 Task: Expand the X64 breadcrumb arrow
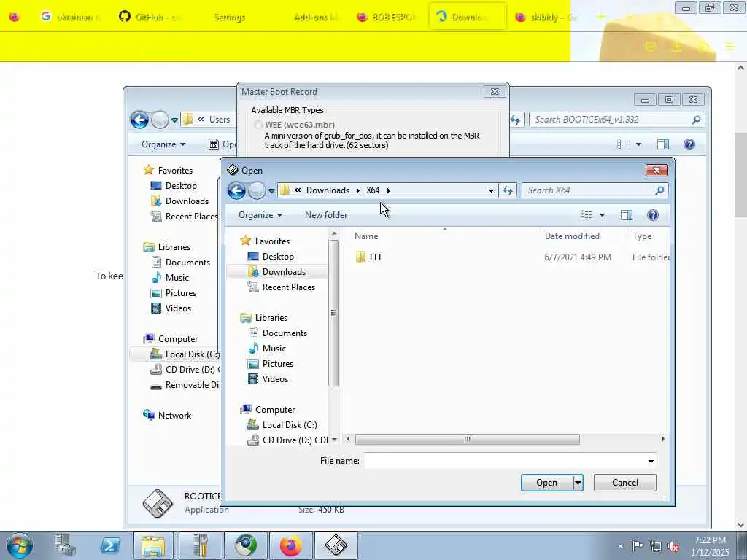pyautogui.click(x=388, y=190)
